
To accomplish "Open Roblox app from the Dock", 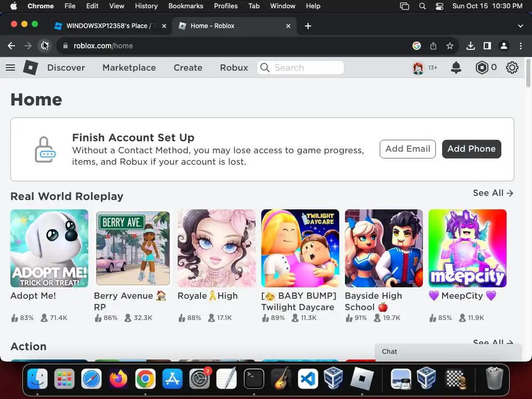I will [x=362, y=379].
